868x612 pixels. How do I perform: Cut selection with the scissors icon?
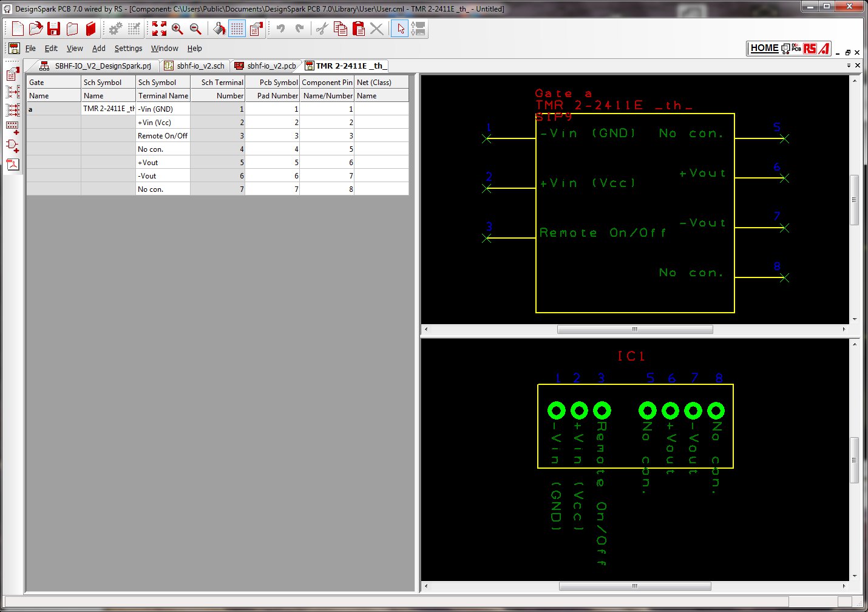(x=322, y=29)
